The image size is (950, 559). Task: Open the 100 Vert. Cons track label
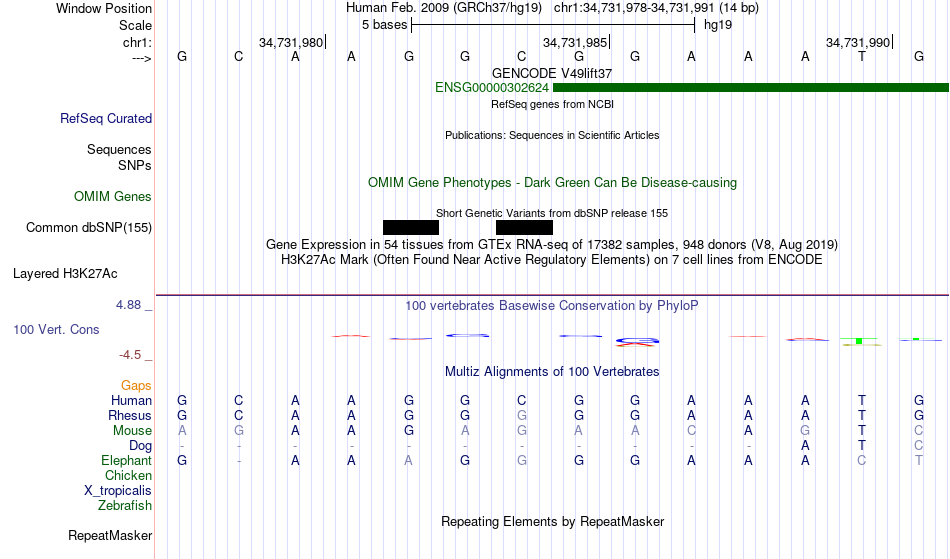click(56, 330)
